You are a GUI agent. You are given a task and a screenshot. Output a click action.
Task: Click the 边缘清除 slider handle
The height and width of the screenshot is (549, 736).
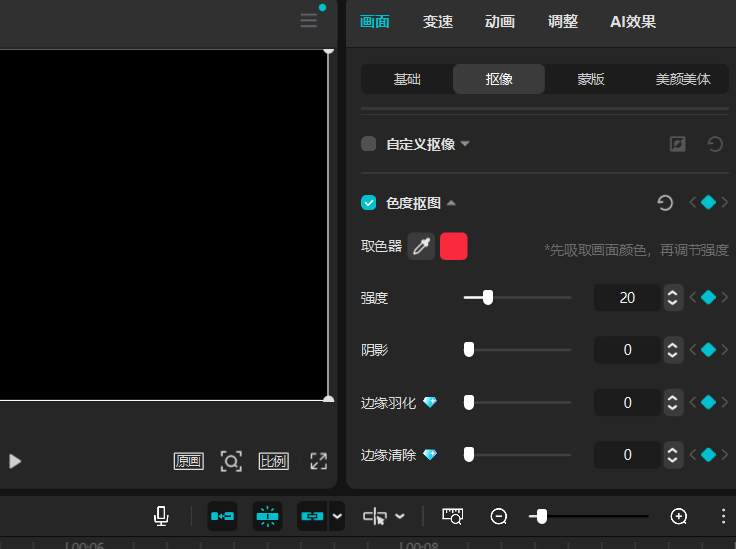point(469,454)
